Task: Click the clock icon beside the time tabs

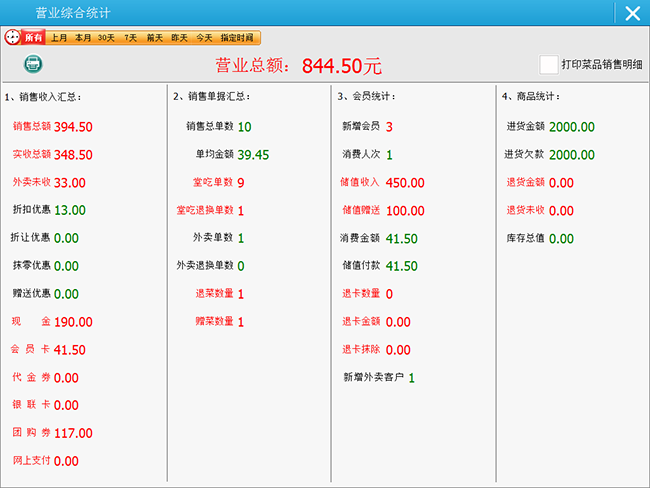Action: click(12, 37)
